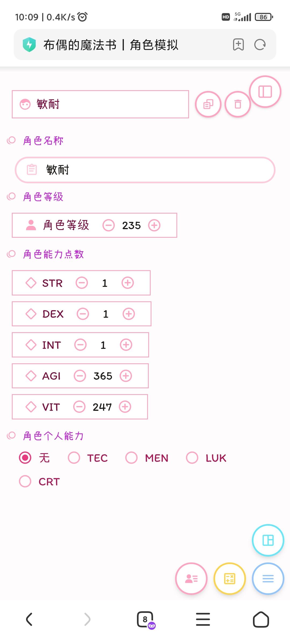
Task: Add page bookmark in the address bar
Action: pyautogui.click(x=238, y=45)
